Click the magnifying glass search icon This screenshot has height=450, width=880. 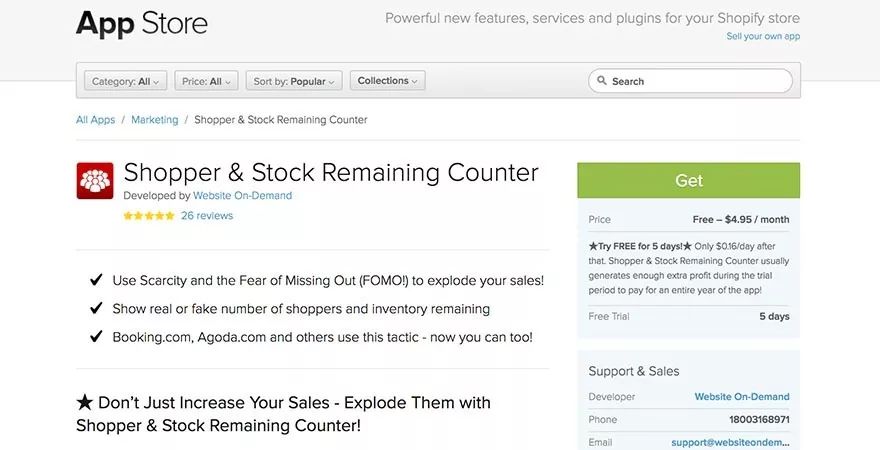(x=602, y=81)
